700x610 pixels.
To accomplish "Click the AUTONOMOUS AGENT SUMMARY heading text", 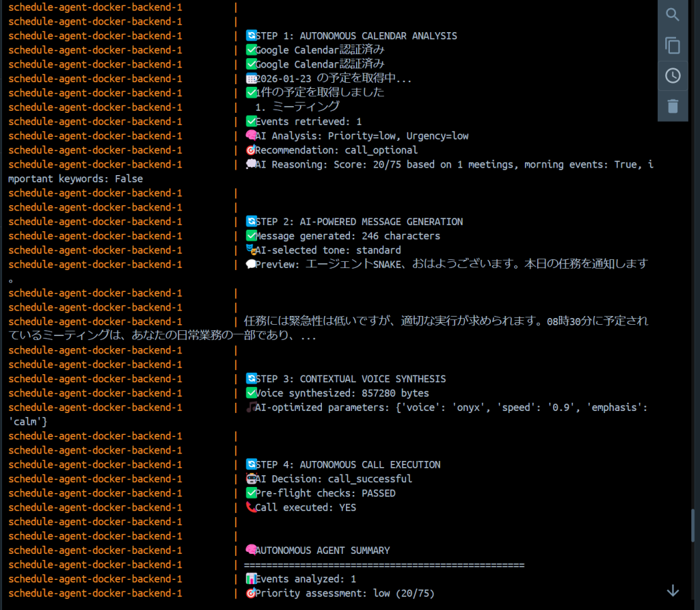I will tap(322, 551).
